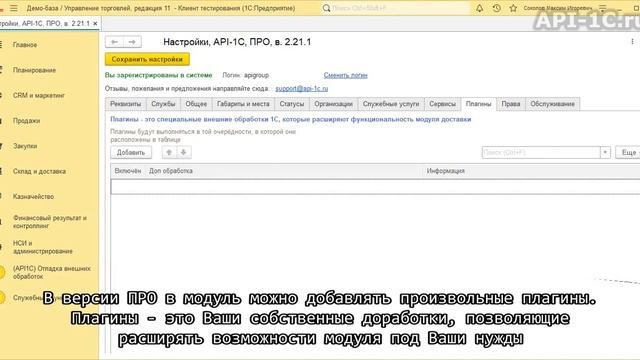Open Склад и доставка section
The width and height of the screenshot is (640, 360).
(x=39, y=171)
